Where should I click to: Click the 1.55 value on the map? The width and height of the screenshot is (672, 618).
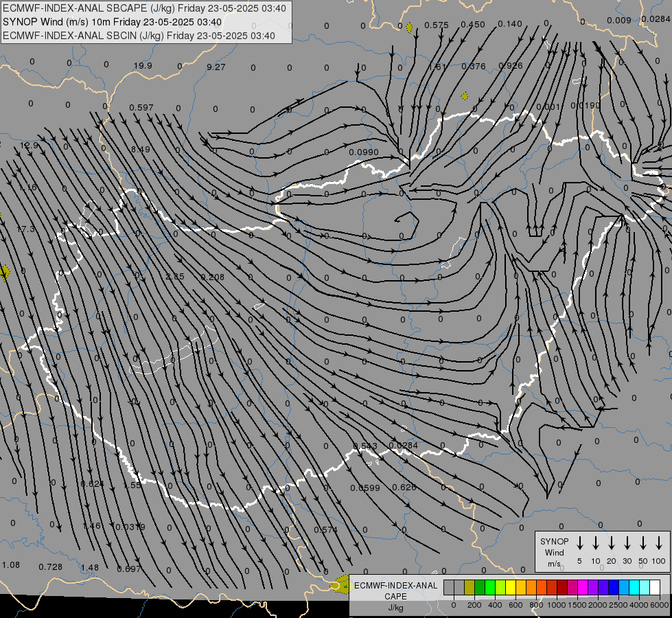(x=132, y=485)
